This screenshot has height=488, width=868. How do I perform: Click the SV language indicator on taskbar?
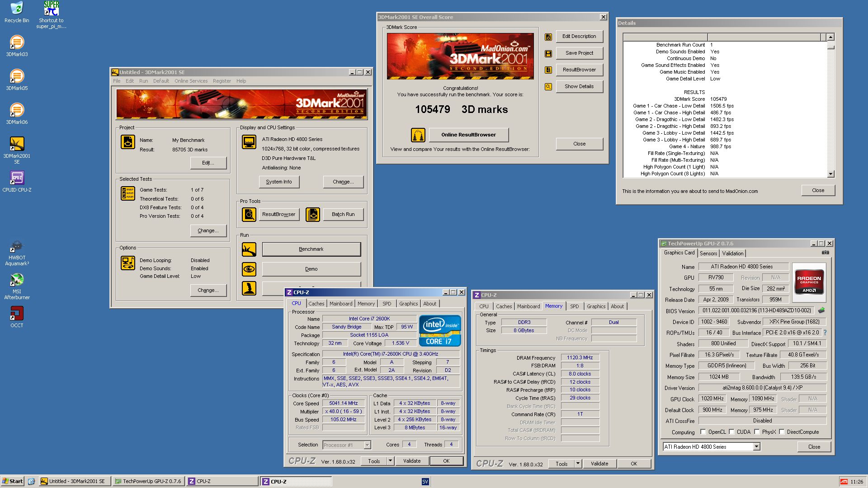(425, 482)
